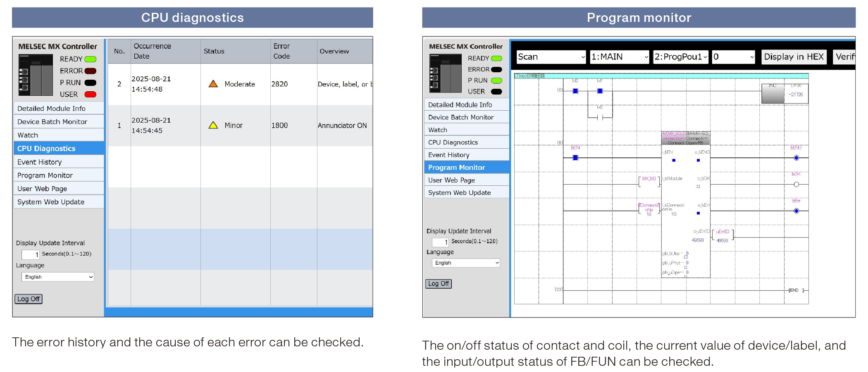
Task: Click the bEND output coil in ladder
Action: pos(796,158)
